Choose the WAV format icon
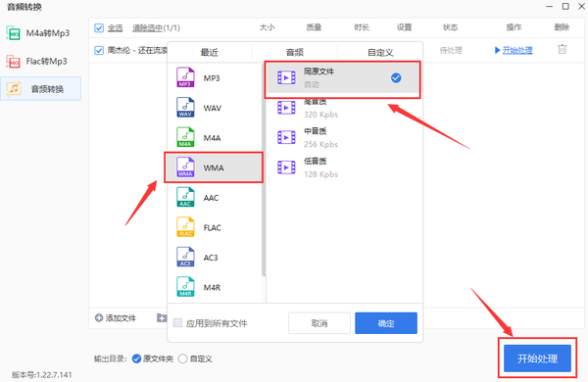Image resolution: width=588 pixels, height=382 pixels. (185, 107)
